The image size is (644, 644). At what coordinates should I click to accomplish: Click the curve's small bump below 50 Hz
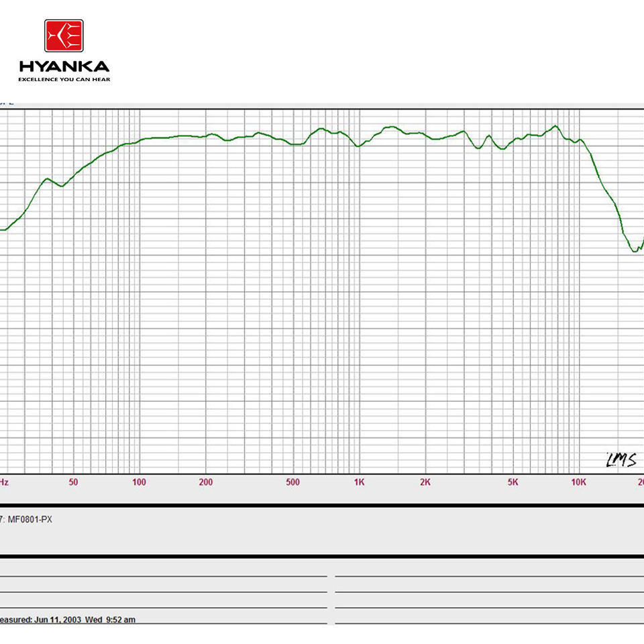click(48, 179)
